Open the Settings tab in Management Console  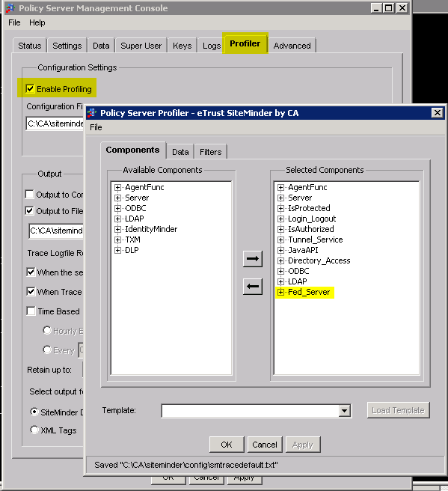pyautogui.click(x=67, y=46)
